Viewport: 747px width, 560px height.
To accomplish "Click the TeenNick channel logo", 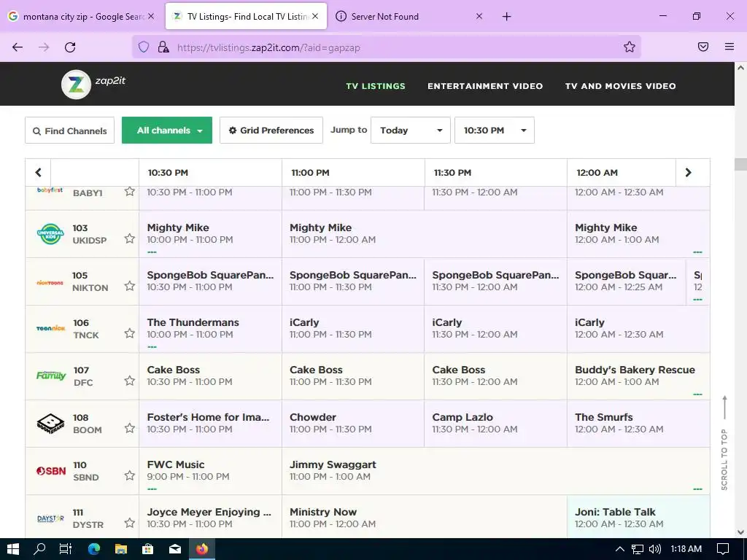I will [x=50, y=328].
